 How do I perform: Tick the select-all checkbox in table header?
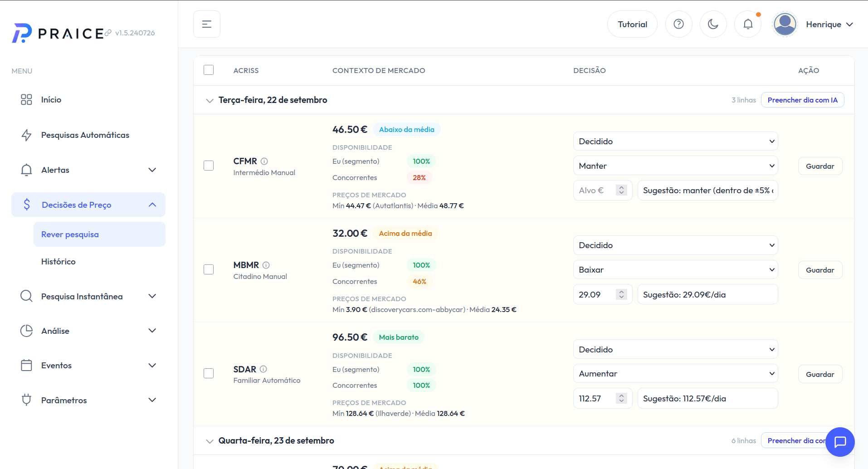click(209, 70)
